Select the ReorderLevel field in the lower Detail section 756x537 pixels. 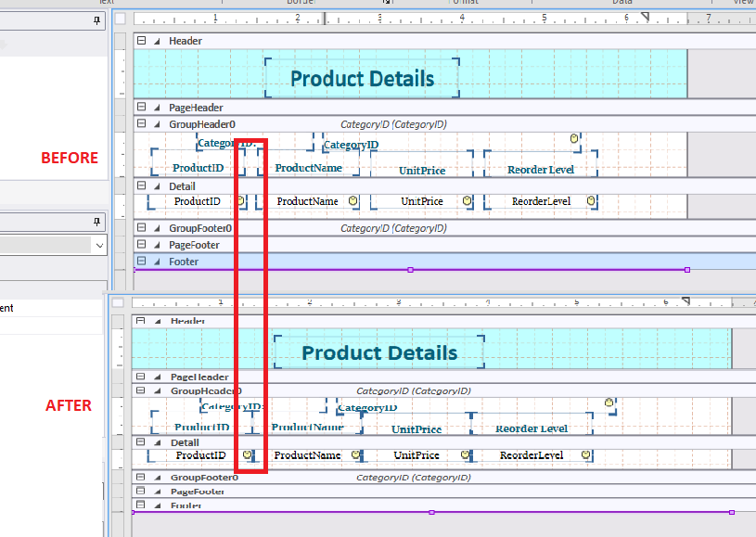tap(532, 455)
